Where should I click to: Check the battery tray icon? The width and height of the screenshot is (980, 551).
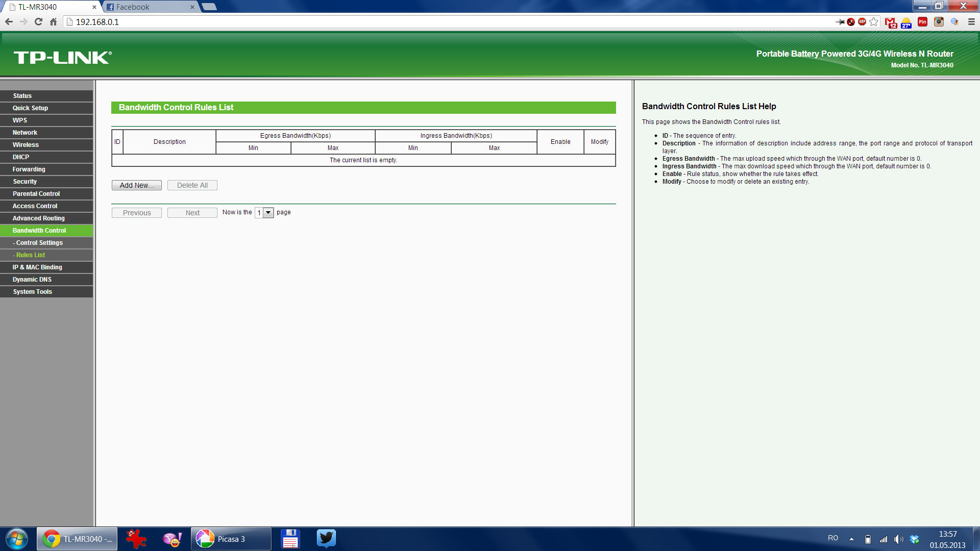pos(868,539)
